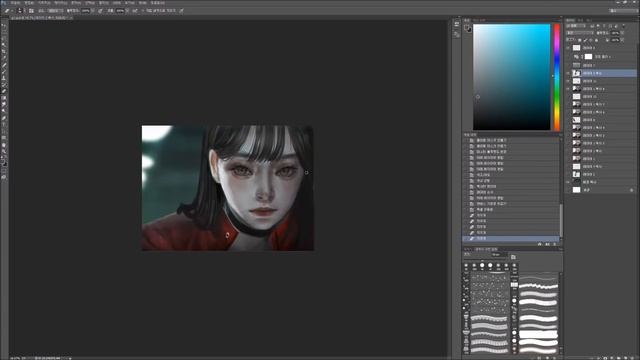This screenshot has width=640, height=360.
Task: Open the Layers panel opacity arrow
Action: [x=622, y=33]
